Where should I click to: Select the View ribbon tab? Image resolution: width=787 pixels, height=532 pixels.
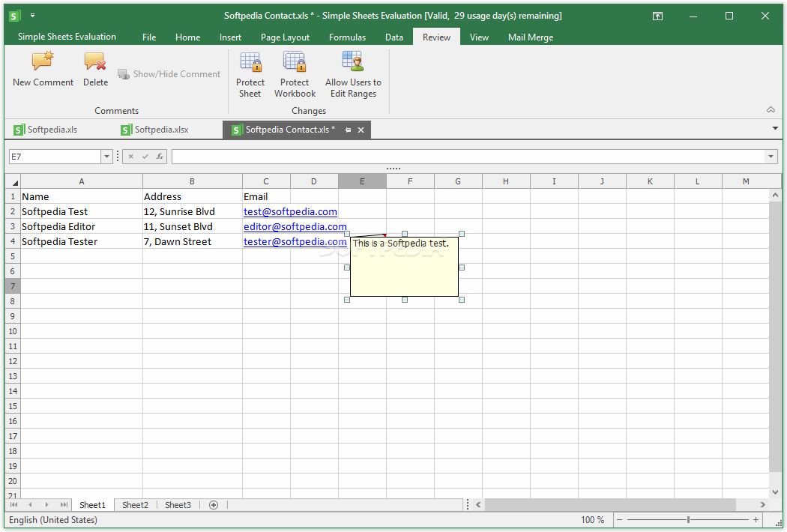[479, 37]
